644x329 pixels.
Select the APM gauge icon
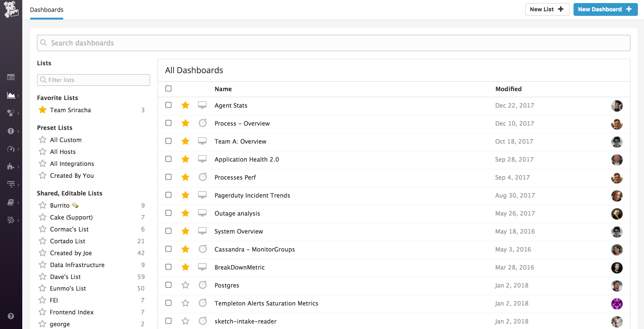coord(11,149)
